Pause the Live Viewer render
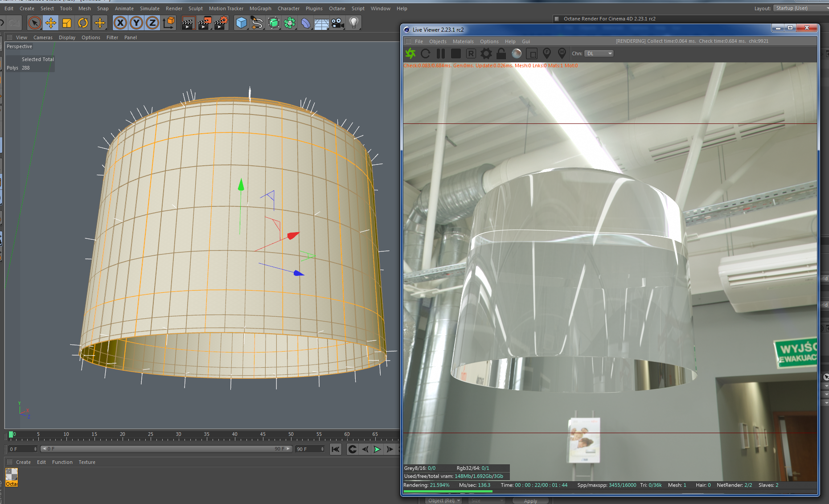829x504 pixels. [441, 53]
